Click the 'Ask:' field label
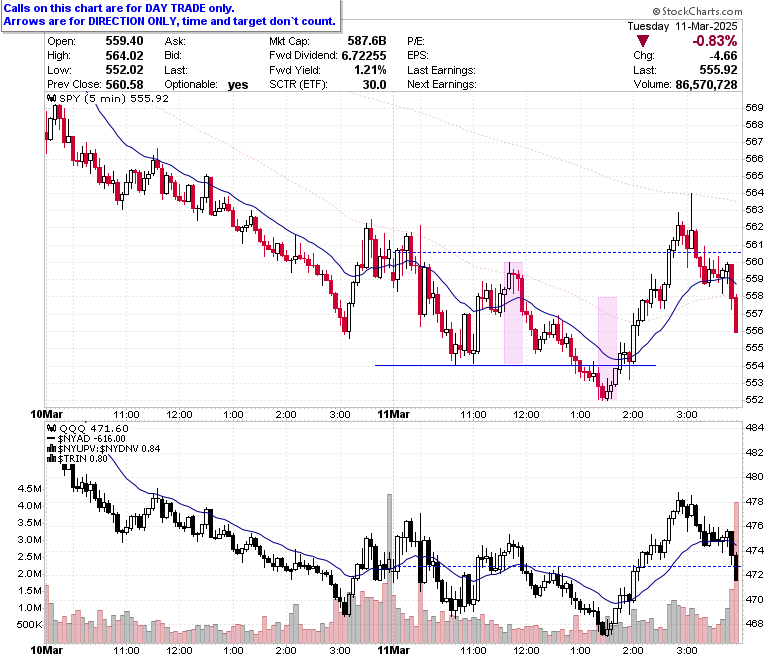The height and width of the screenshot is (659, 780). coord(175,41)
